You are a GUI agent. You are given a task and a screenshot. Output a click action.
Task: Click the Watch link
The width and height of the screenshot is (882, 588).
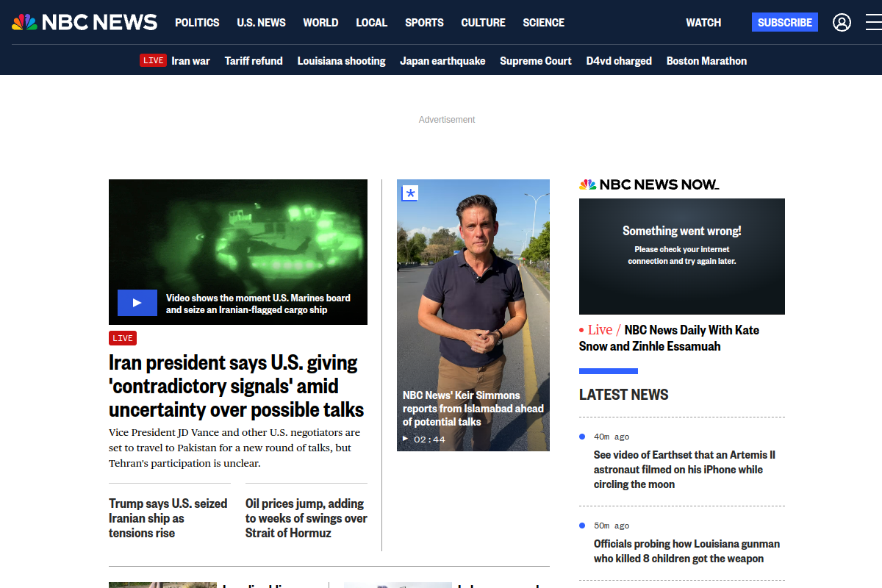pos(703,23)
